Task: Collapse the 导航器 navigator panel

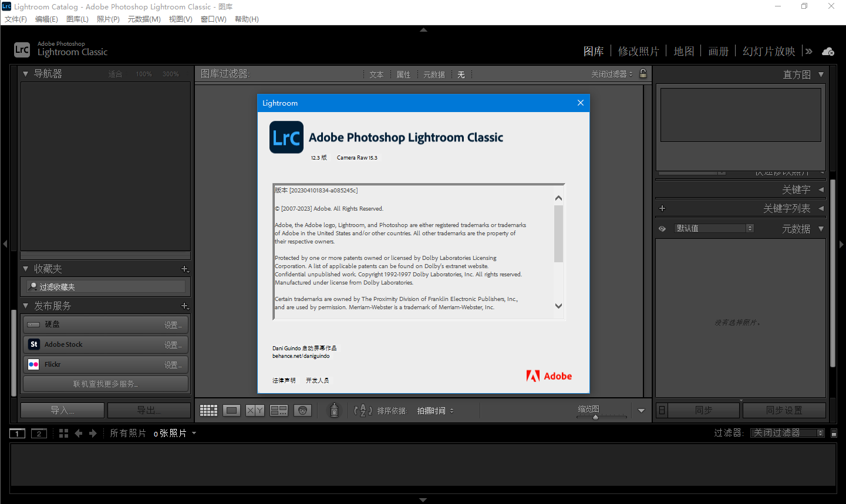Action: tap(26, 74)
